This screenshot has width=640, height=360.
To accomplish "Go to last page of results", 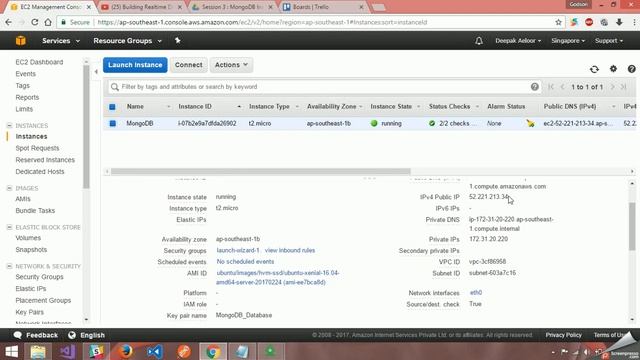I will [623, 87].
